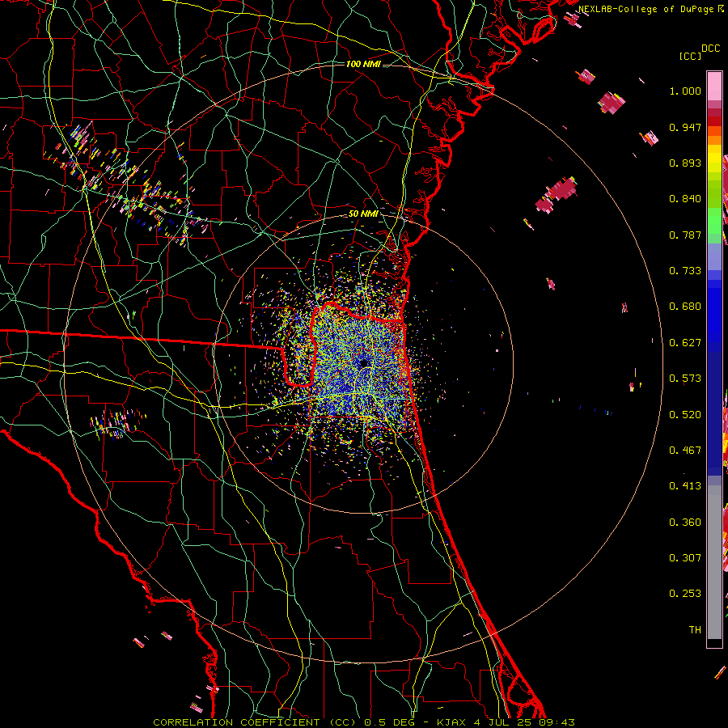This screenshot has width=728, height=728.
Task: Click the DCC product label above colorbar
Action: [711, 49]
